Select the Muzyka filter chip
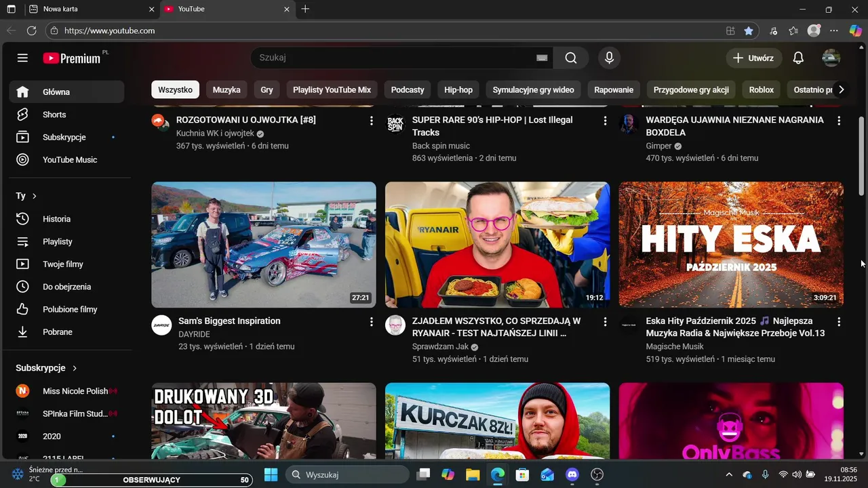Viewport: 868px width, 488px height. [x=226, y=89]
